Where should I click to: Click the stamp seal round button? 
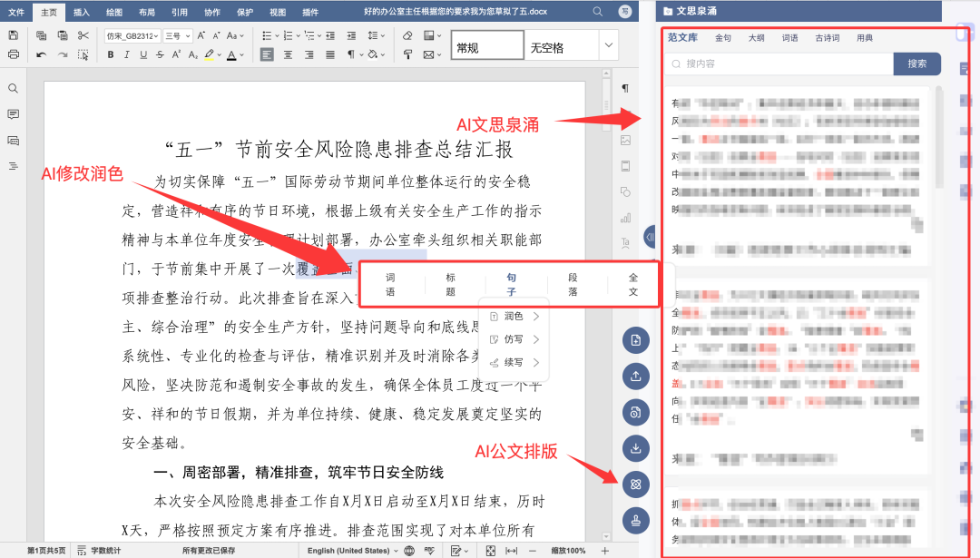point(635,520)
